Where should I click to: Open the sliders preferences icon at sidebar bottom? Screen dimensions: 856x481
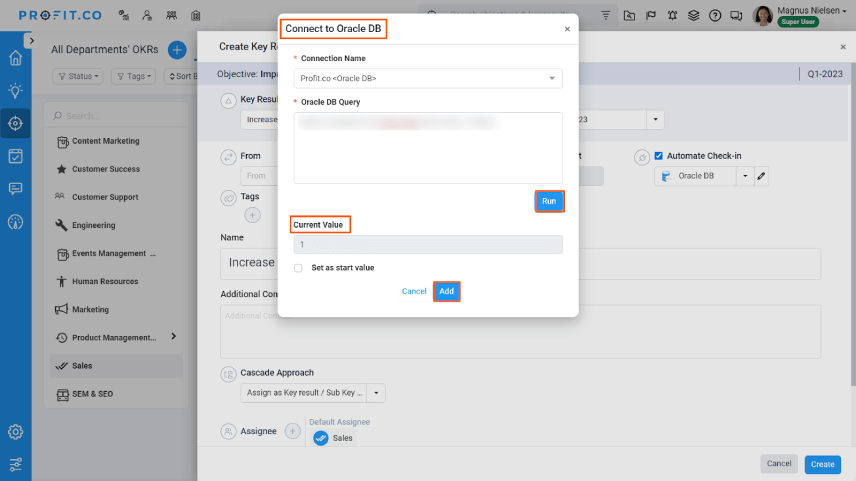tap(15, 464)
